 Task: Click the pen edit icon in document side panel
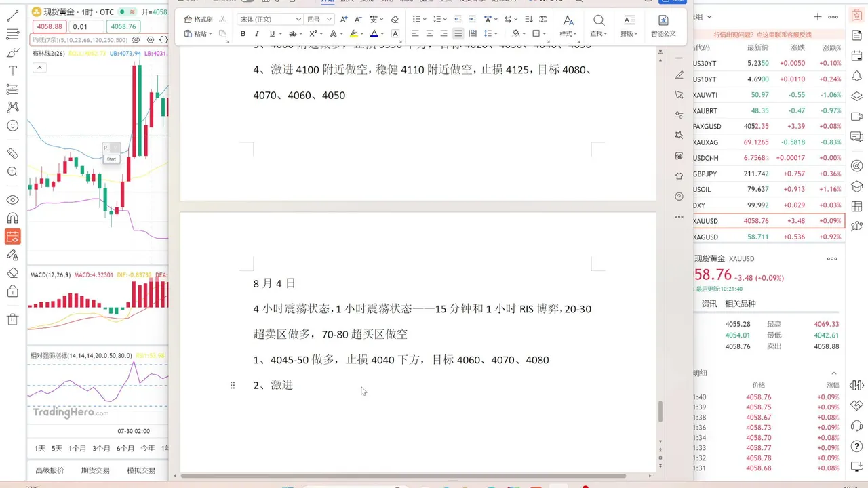coord(679,75)
